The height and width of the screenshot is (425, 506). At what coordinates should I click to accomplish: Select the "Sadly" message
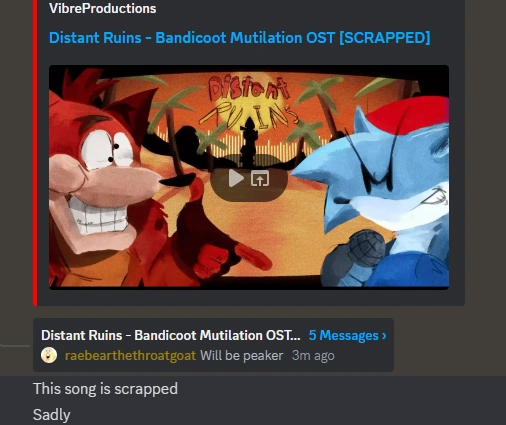pos(52,415)
